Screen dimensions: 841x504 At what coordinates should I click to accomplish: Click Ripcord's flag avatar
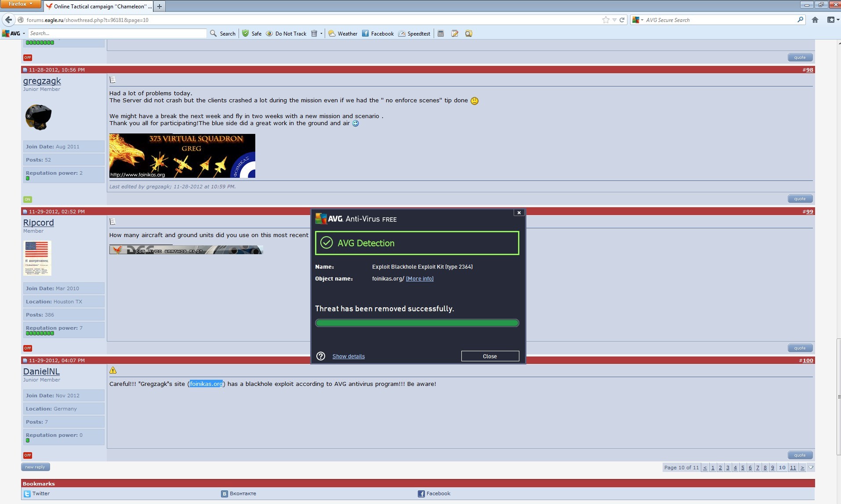click(x=37, y=258)
